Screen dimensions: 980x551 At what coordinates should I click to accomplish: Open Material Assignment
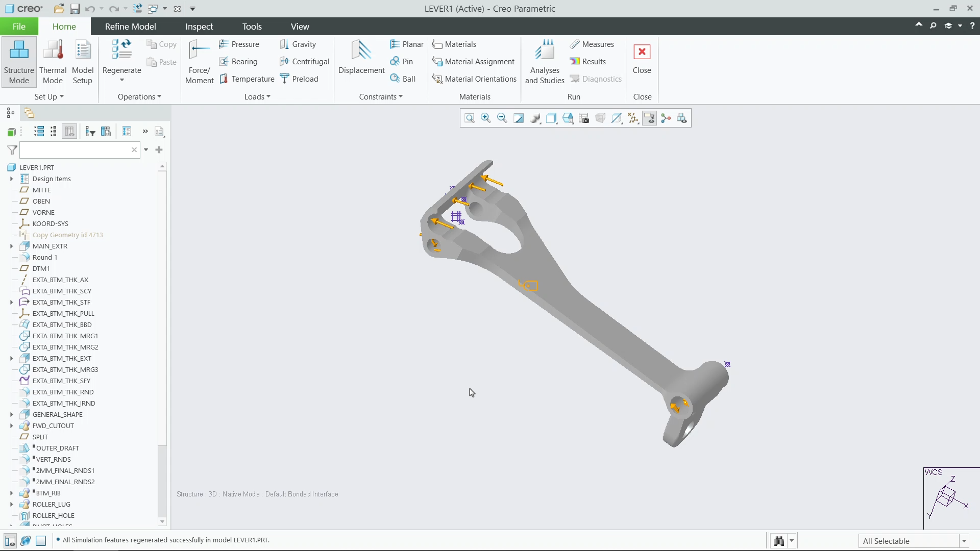474,62
